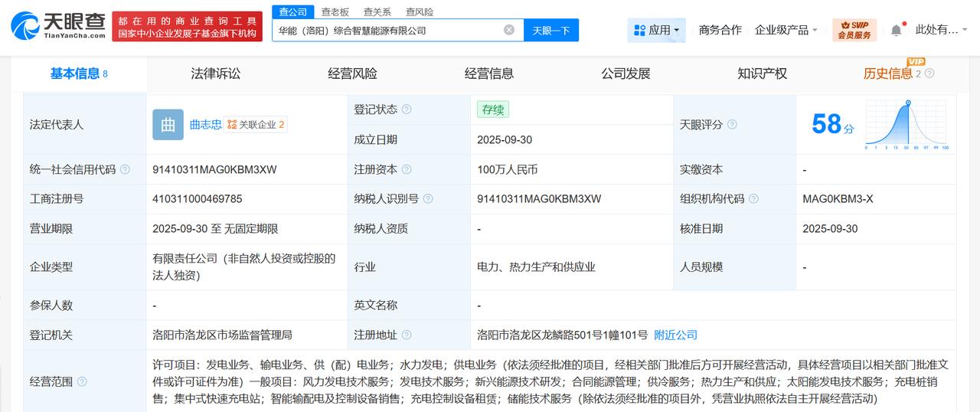Click the 天眼一下 search button
The width and height of the screenshot is (980, 412).
coord(551,30)
